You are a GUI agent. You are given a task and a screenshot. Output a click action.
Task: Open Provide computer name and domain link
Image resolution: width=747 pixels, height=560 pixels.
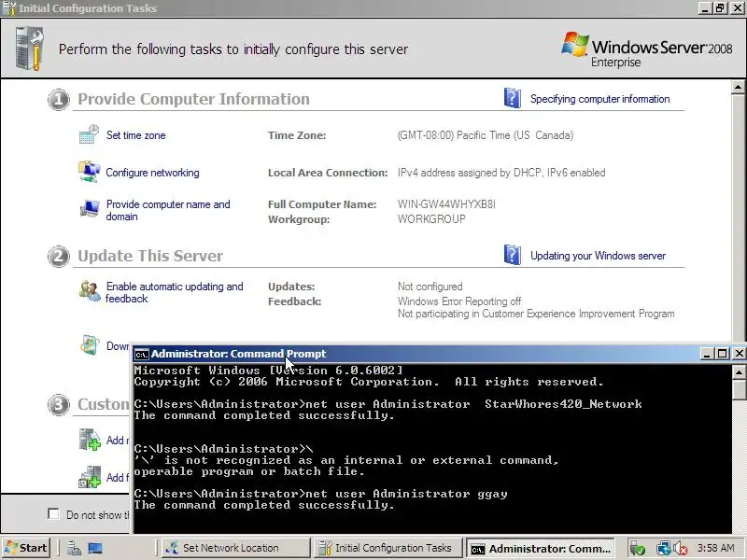click(168, 210)
